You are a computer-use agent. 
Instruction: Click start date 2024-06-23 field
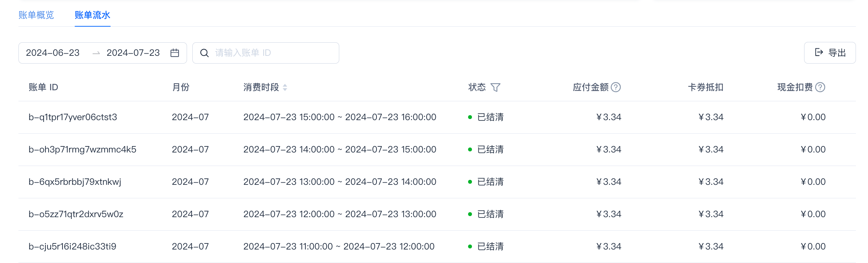[53, 53]
